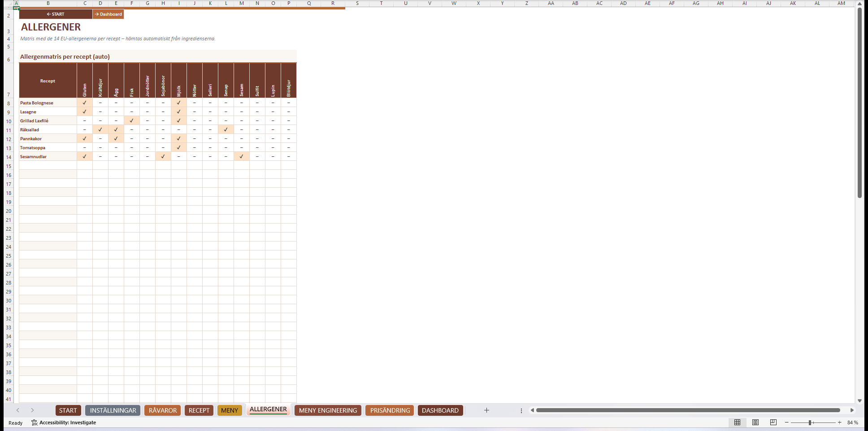Viewport: 868px width, 431px height.
Task: Click the zoom out minus icon
Action: 787,422
